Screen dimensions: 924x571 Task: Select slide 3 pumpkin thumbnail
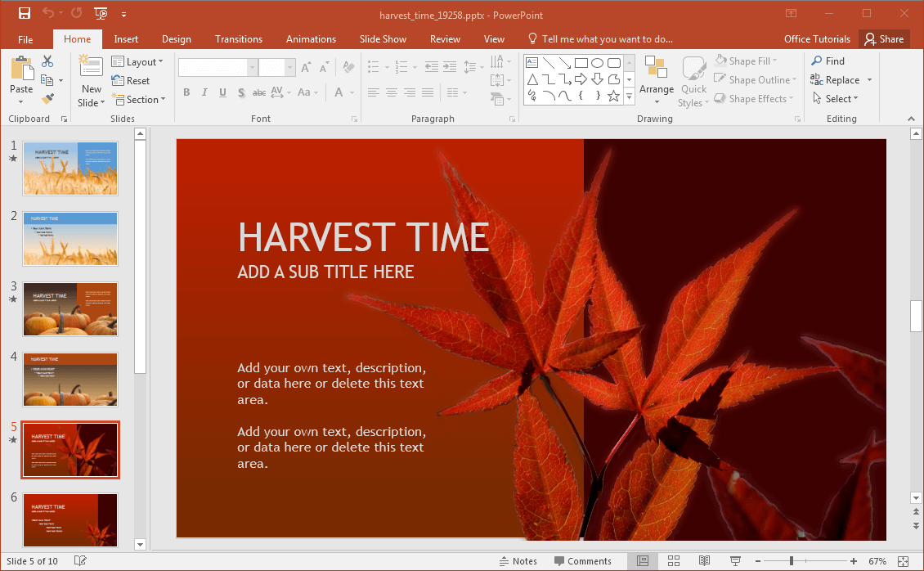click(x=70, y=309)
